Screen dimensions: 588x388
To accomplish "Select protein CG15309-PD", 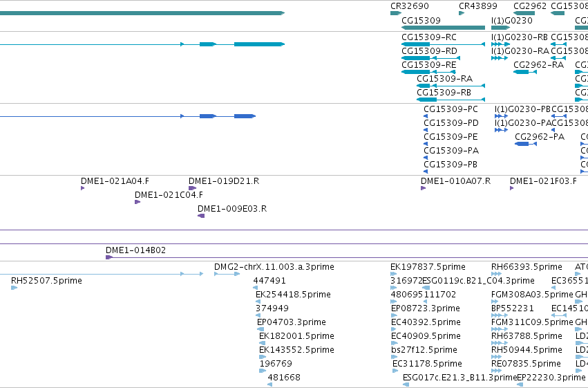I will tap(451, 123).
